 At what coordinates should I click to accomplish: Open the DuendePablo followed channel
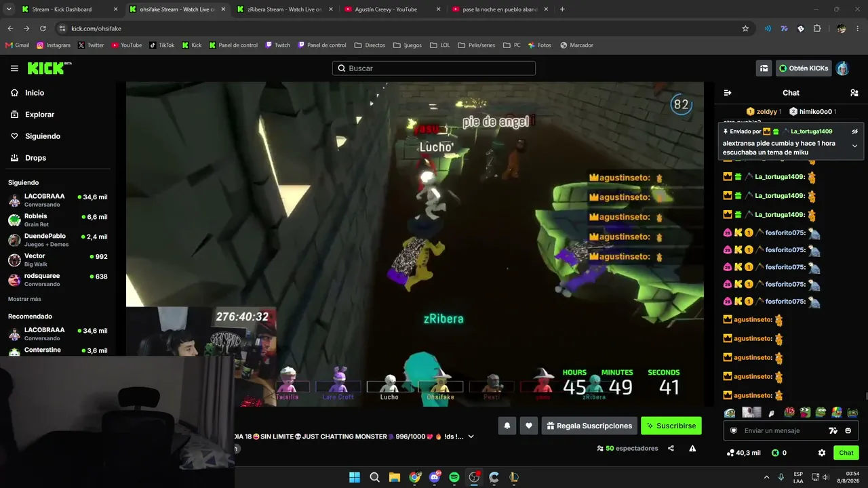(x=58, y=239)
